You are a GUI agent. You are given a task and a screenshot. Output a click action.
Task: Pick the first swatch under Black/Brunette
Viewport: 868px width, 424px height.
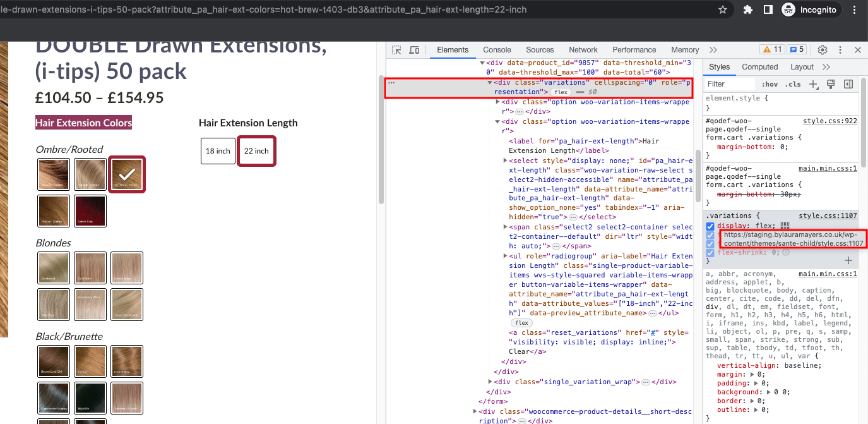pyautogui.click(x=54, y=361)
